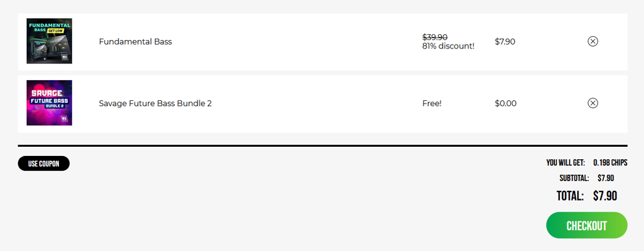Viewport: 644px width, 251px height.
Task: Click the Total label
Action: click(x=570, y=196)
